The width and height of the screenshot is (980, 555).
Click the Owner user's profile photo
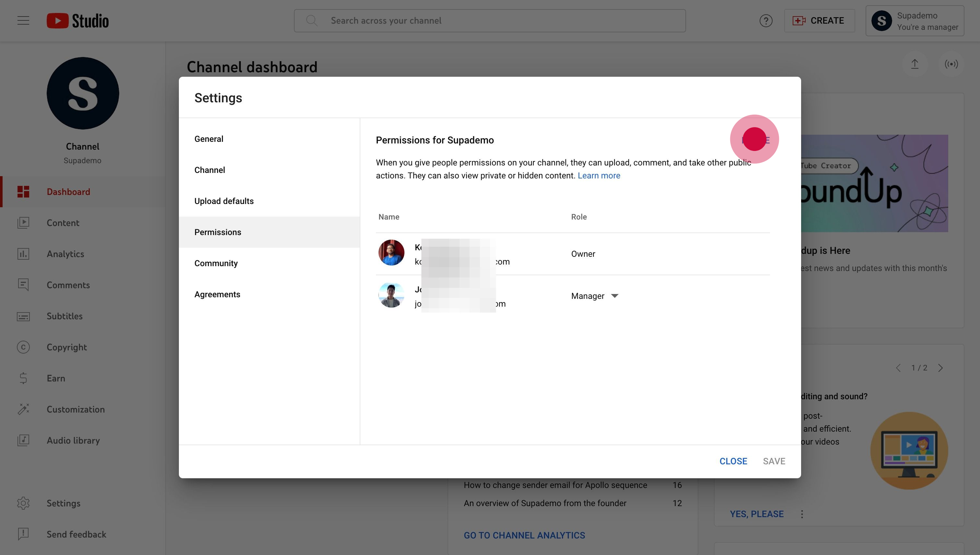[x=391, y=253]
